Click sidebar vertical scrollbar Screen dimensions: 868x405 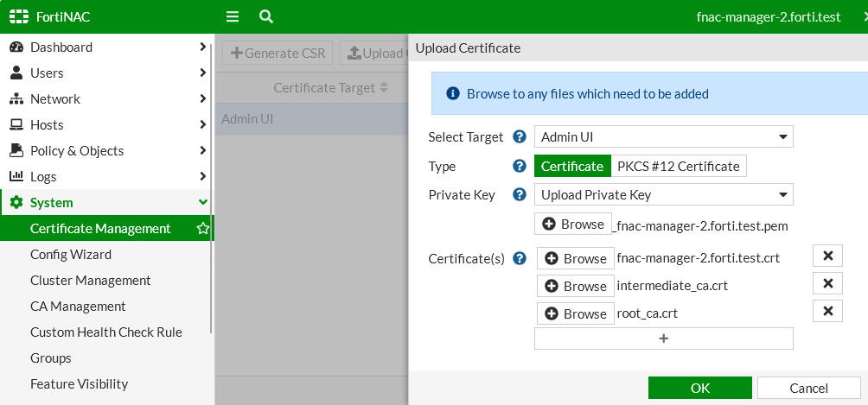212,188
